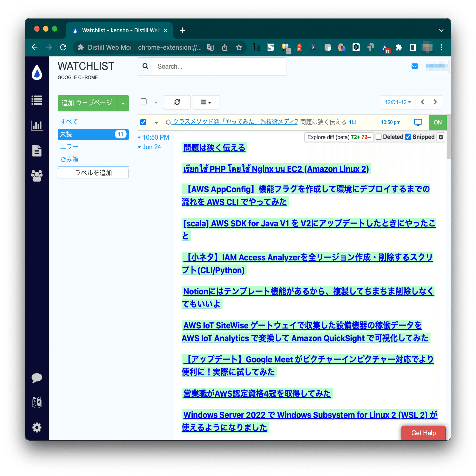Click the 追加 ウェブページ button
The width and height of the screenshot is (476, 476).
point(88,103)
